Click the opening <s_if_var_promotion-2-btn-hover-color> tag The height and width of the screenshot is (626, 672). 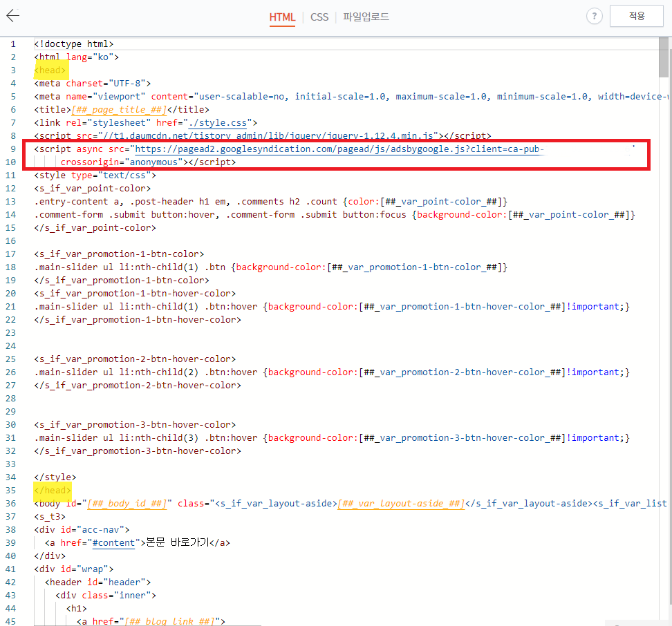(135, 359)
